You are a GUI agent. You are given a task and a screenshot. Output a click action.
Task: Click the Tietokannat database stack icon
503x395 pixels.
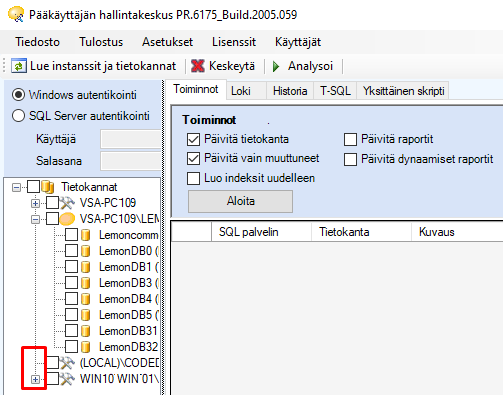click(48, 187)
